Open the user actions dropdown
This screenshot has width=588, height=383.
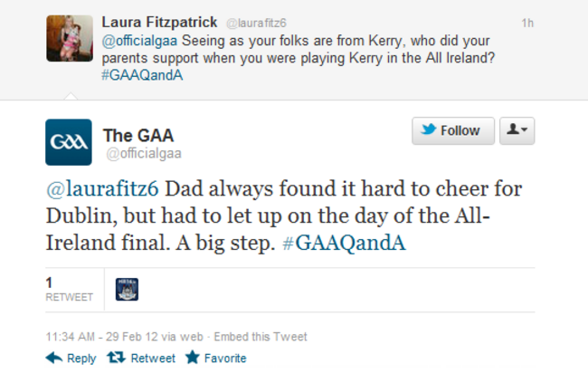point(517,131)
